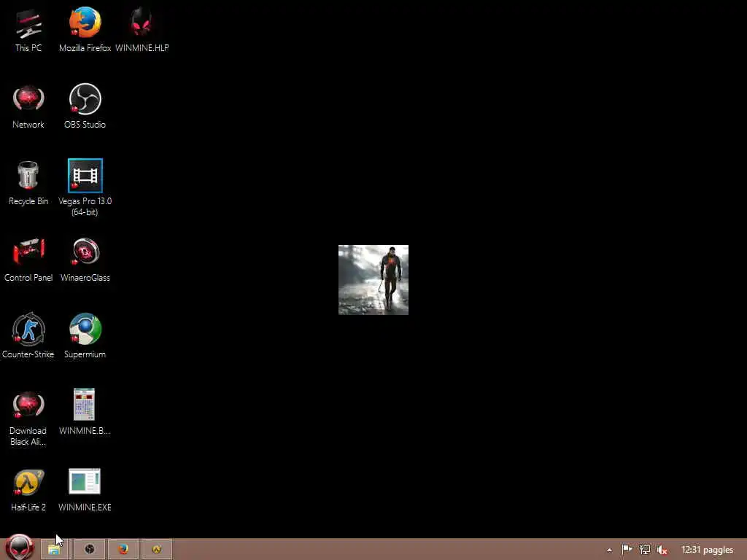Open the Network desktop icon

coord(28,106)
